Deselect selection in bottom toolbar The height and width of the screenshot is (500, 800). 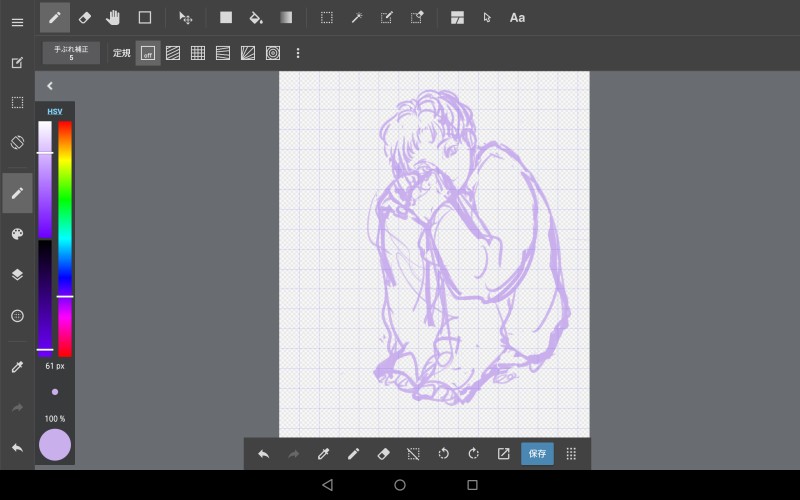point(413,454)
